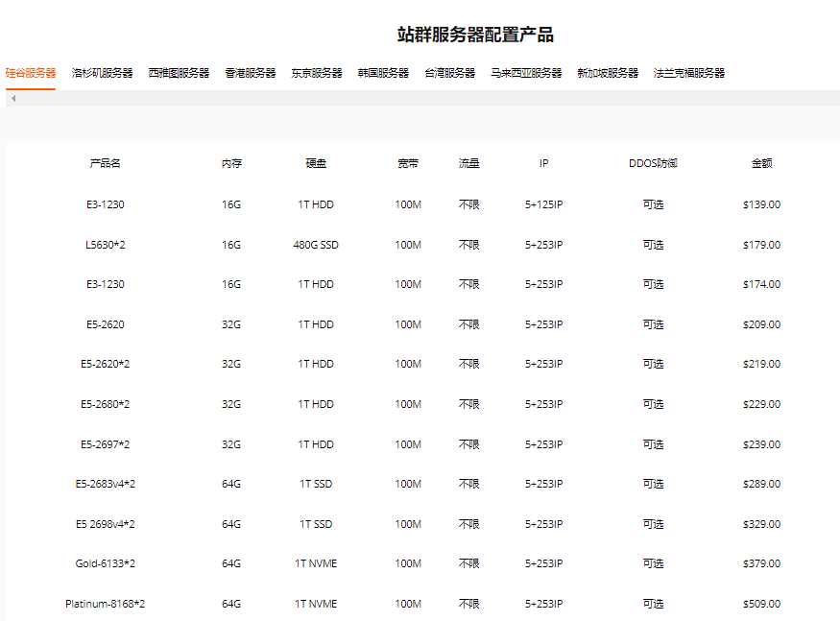Image resolution: width=840 pixels, height=621 pixels.
Task: Click the Gold-6133*2 product name
Action: click(x=105, y=564)
